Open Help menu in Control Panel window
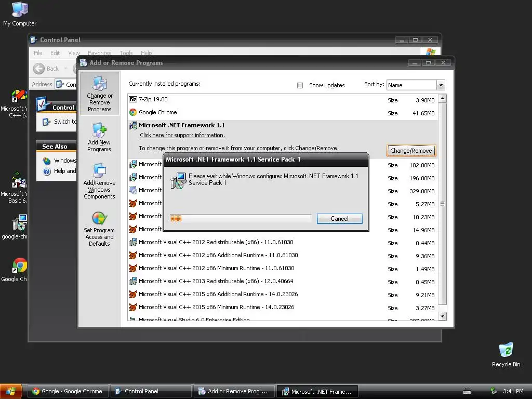This screenshot has width=532, height=399. pyautogui.click(x=146, y=53)
